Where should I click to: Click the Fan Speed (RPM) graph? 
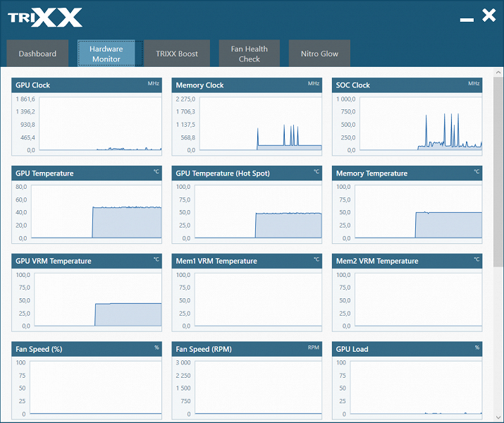coord(247,381)
